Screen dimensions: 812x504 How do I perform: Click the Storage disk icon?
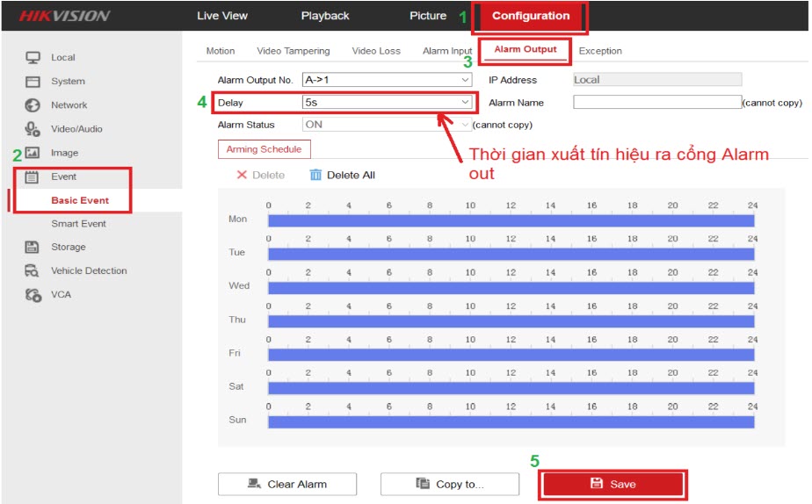pyautogui.click(x=33, y=248)
